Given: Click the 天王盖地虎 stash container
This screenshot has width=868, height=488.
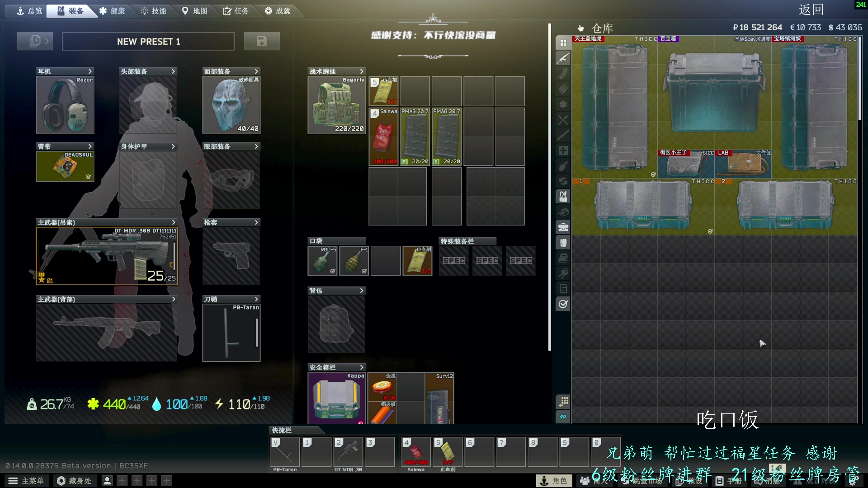Looking at the screenshot, I should point(615,107).
